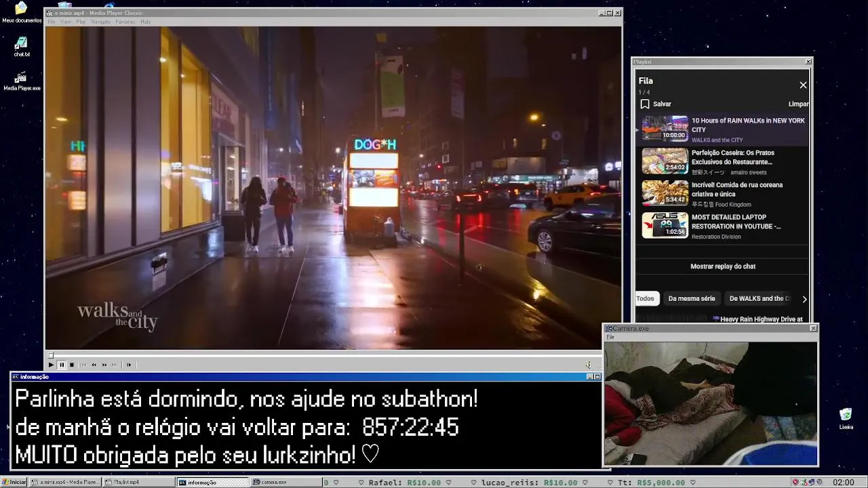Viewport: 868px width, 488px height.
Task: Open the File menu in Media Player Classic
Action: (52, 22)
